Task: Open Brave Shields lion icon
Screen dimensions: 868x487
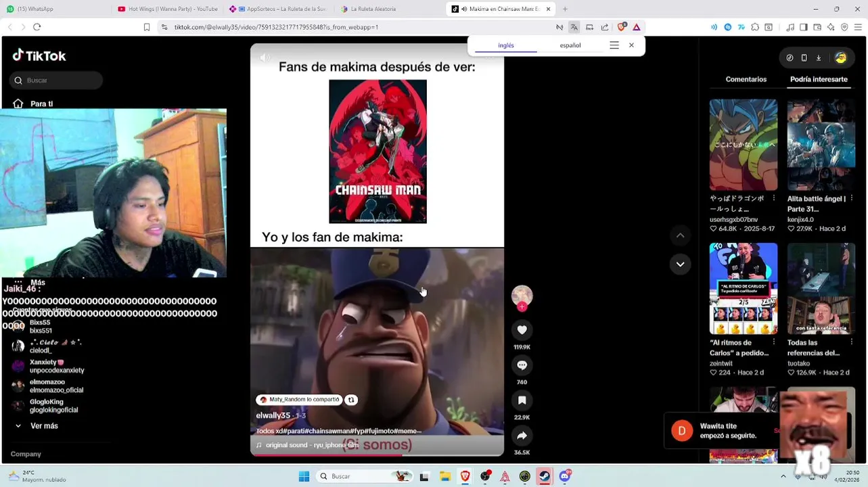Action: (621, 27)
